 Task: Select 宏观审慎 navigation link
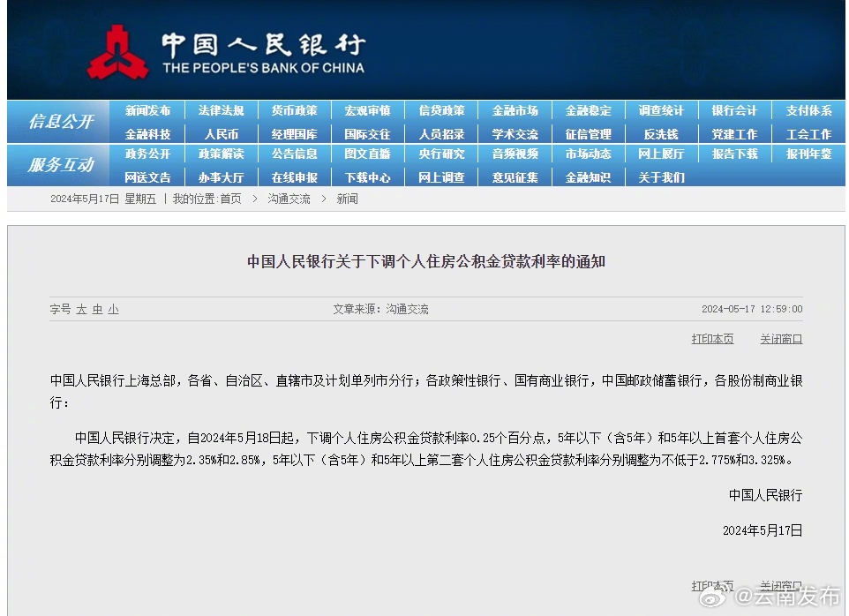368,110
